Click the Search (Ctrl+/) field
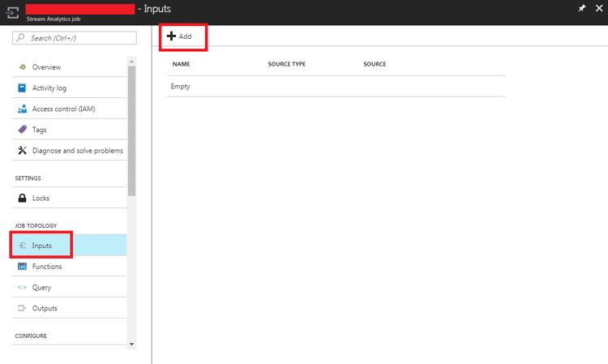The height and width of the screenshot is (364, 608). click(75, 38)
